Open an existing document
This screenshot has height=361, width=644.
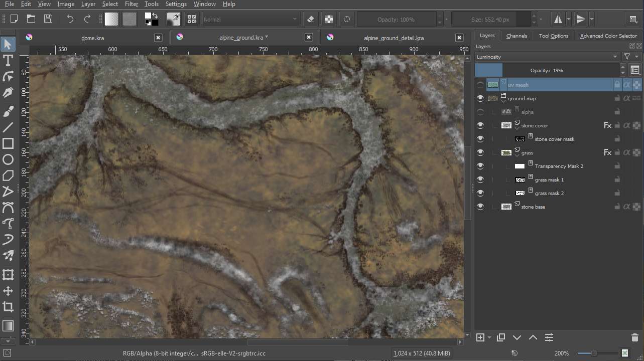point(31,19)
